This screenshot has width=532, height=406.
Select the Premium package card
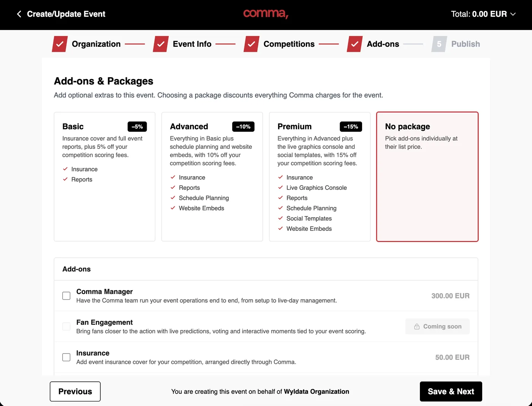[x=320, y=177]
